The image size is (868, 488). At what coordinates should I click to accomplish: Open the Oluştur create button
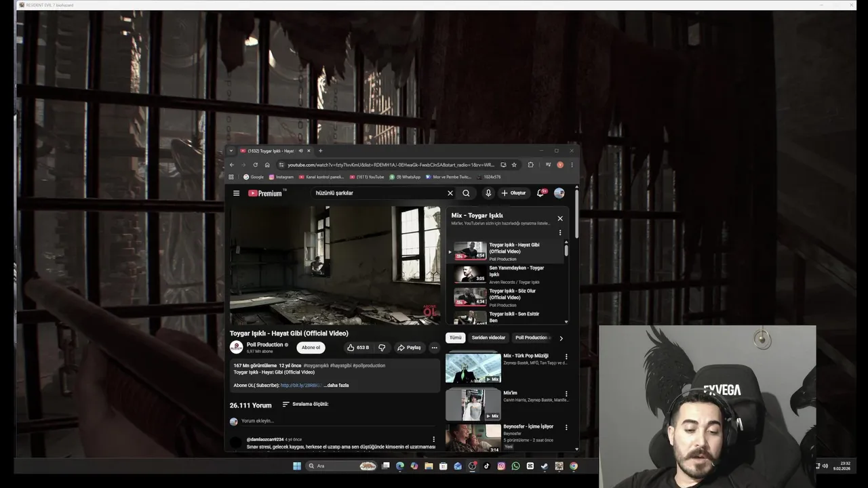513,193
